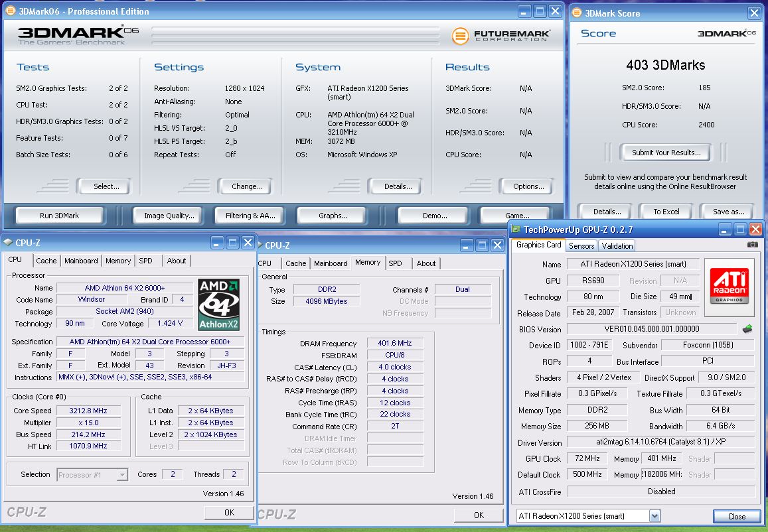The width and height of the screenshot is (768, 532).
Task: Click the GPU-Z BIOS save chip icon
Action: pyautogui.click(x=747, y=329)
